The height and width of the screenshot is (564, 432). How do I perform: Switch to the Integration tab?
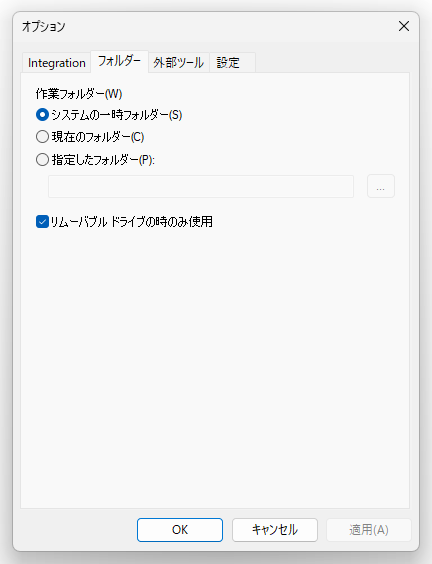56,63
